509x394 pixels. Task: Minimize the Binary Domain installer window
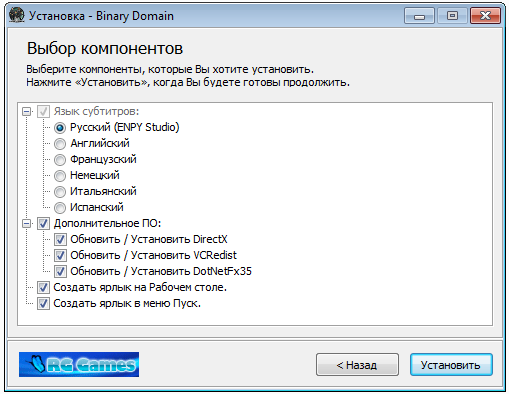click(419, 16)
